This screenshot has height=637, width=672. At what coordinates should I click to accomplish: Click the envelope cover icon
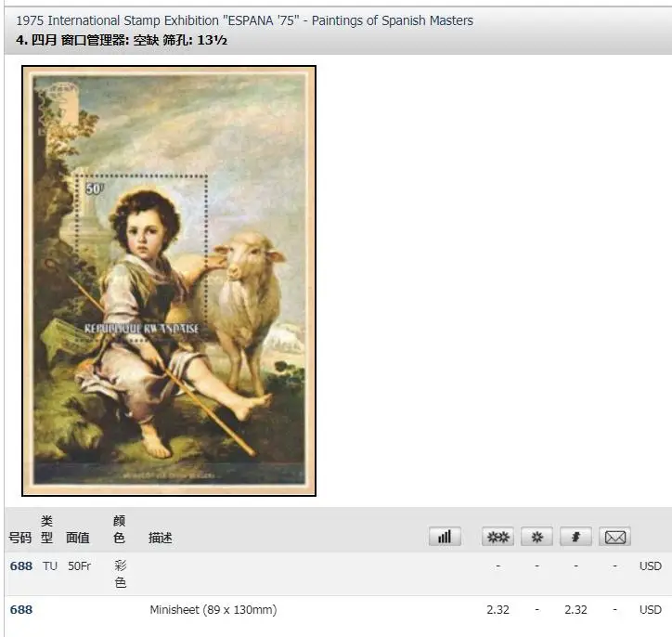click(x=614, y=537)
